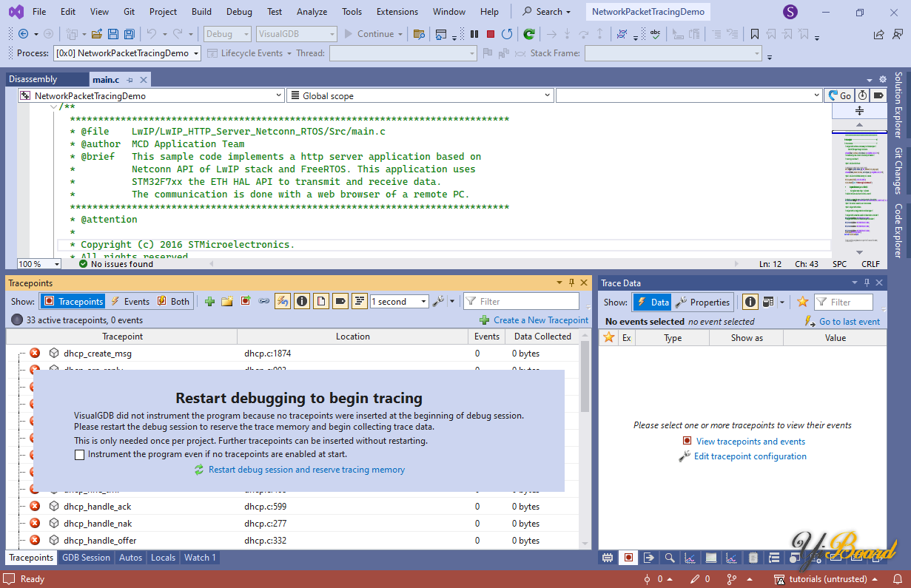This screenshot has height=588, width=911.
Task: Click the star favorites icon in Trace Data toolbar
Action: [802, 302]
